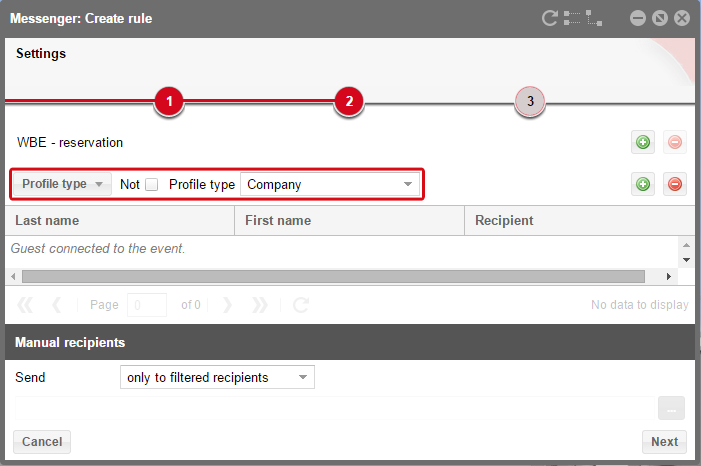Open the Profile type filter selector button
This screenshot has width=701, height=466.
pyautogui.click(x=62, y=184)
